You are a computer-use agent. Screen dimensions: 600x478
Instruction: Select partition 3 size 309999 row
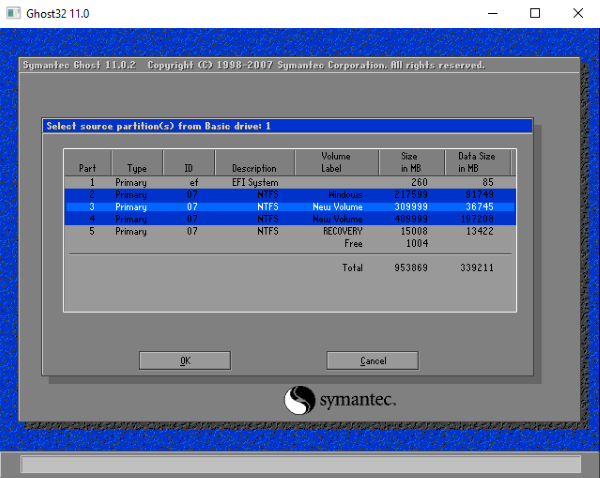[290, 207]
